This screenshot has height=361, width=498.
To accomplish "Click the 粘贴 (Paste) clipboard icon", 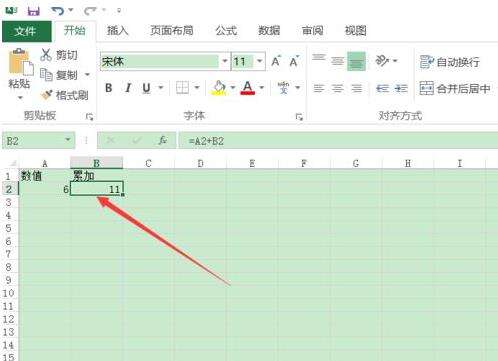I will pos(20,62).
